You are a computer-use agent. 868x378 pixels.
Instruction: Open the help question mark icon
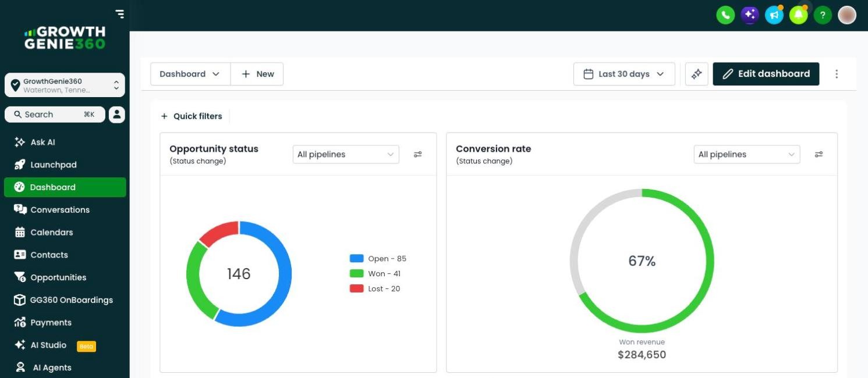823,15
